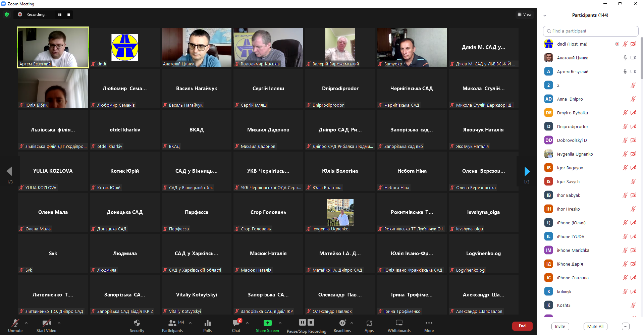Open the View layout menu
This screenshot has height=335, width=644.
pyautogui.click(x=524, y=14)
